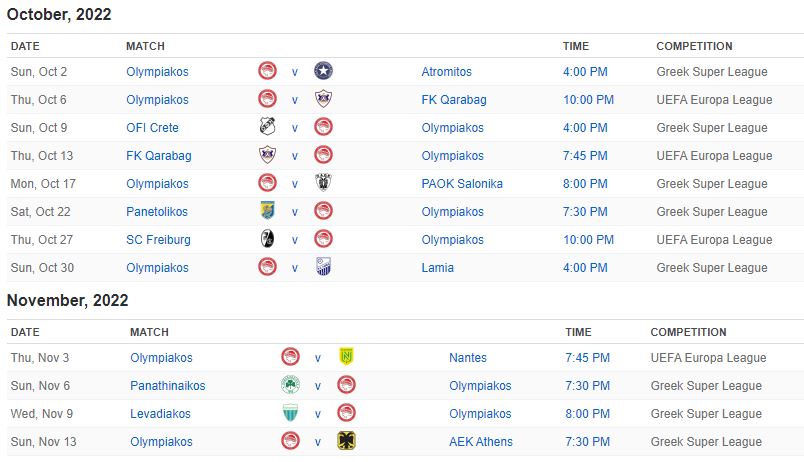Viewport: 804px width, 462px height.
Task: Click the AEK Athens team name link
Action: pyautogui.click(x=480, y=442)
